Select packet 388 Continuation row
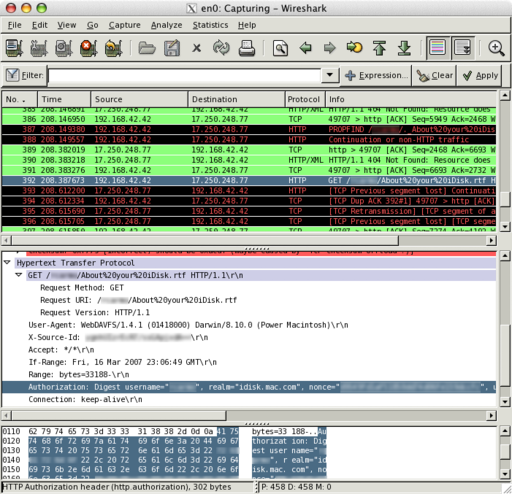The width and height of the screenshot is (512, 494). 249,139
